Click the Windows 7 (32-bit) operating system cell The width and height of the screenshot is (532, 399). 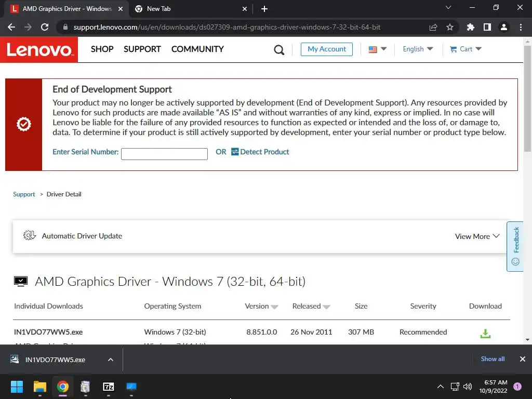click(x=175, y=332)
